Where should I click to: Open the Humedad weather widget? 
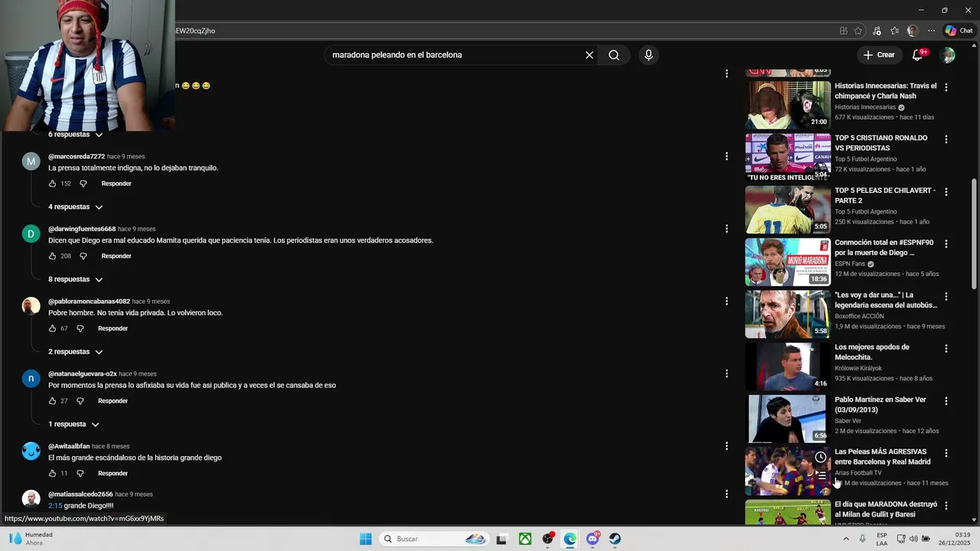[x=31, y=539]
